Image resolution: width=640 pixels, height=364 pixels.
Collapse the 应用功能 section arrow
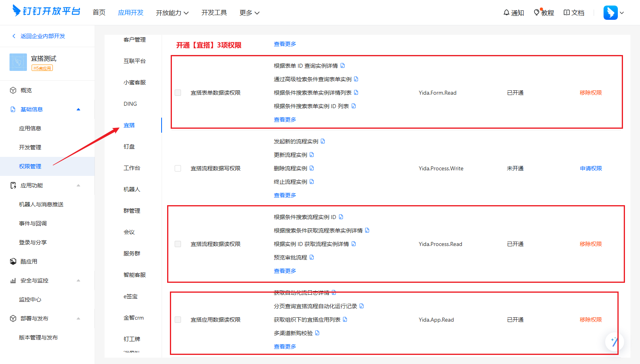pyautogui.click(x=78, y=185)
